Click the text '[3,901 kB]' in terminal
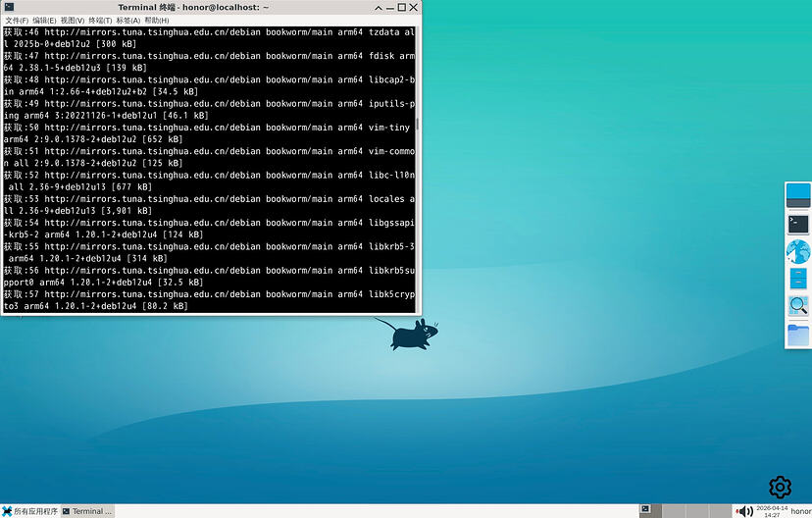The height and width of the screenshot is (518, 812). click(127, 211)
